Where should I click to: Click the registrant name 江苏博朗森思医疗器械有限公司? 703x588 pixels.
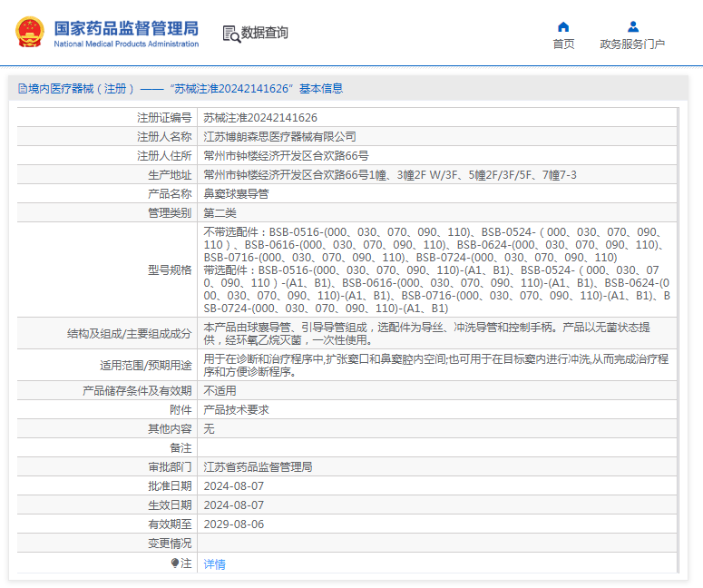[279, 136]
